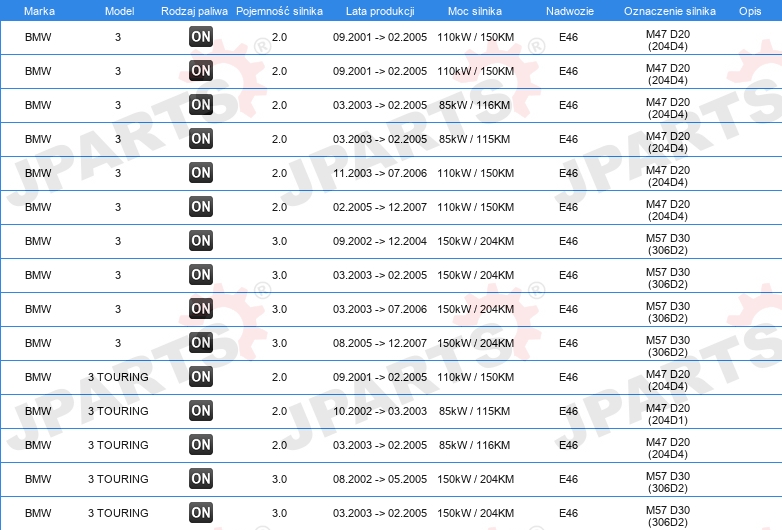Viewport: 782px width, 530px height.
Task: Click 3 TOURING in the 10.2002 -> 03.2003 row
Action: (118, 411)
